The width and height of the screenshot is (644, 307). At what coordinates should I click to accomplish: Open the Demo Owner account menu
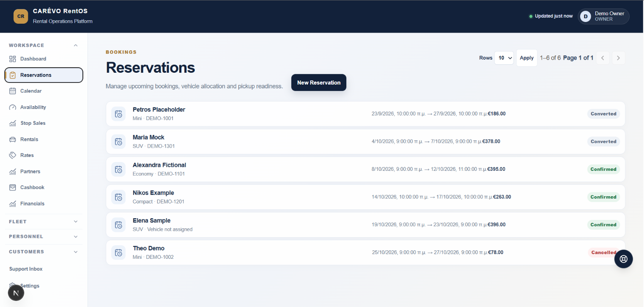point(603,16)
